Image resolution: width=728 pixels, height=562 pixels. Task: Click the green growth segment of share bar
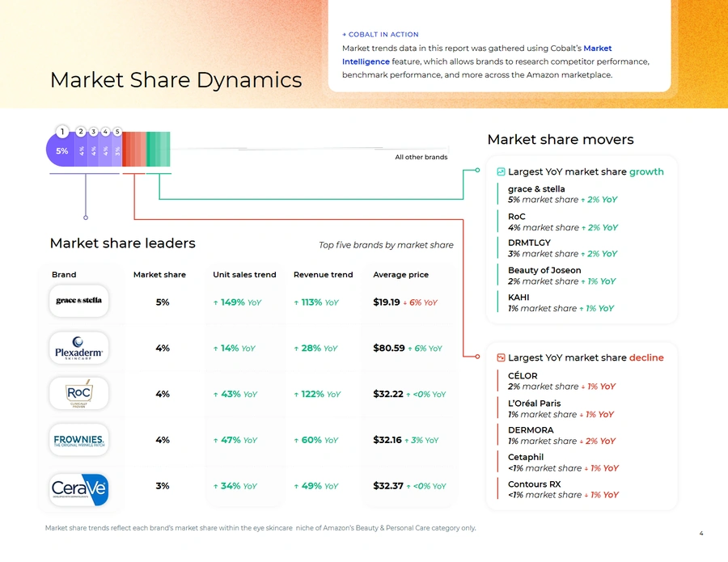(x=159, y=149)
